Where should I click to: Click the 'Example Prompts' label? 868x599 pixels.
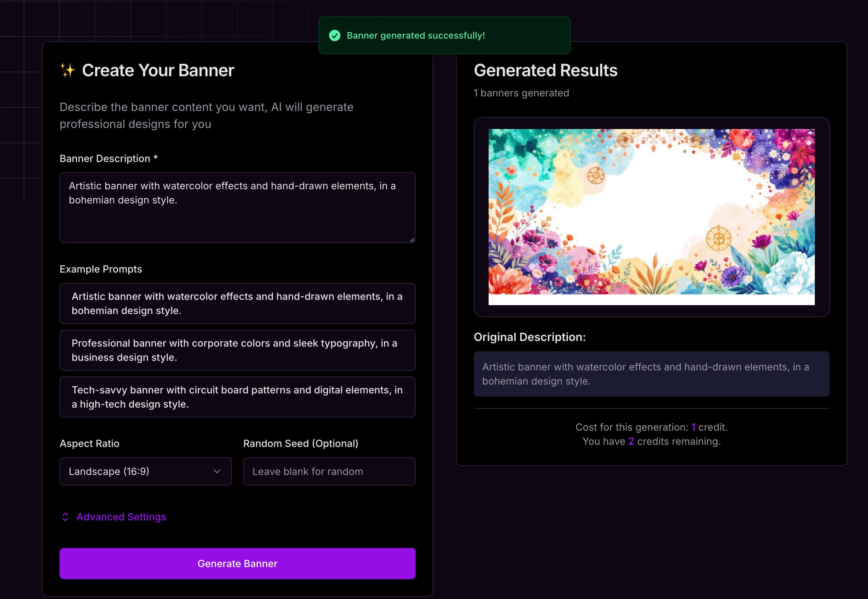(x=101, y=269)
